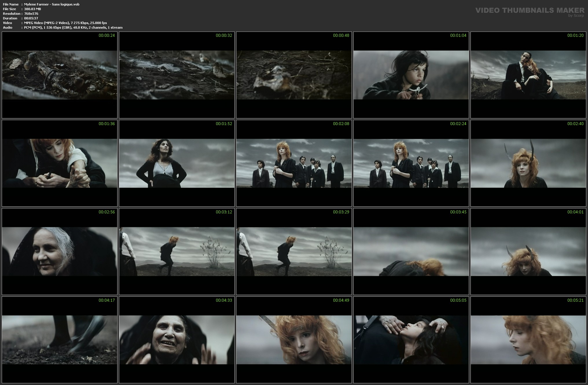
Task: Open the group thumbnail at 00:02:08
Action: (294, 163)
